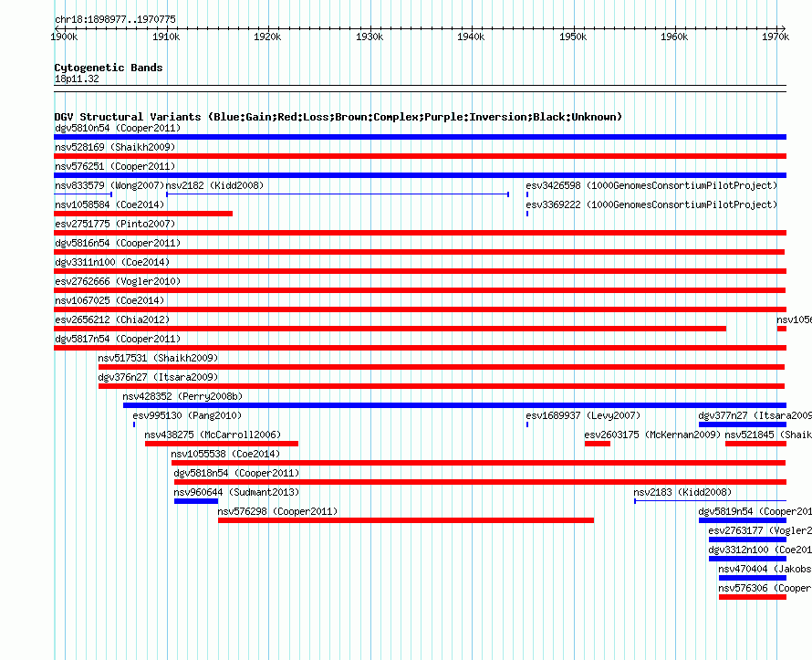Select the nsv1058584 (Coe2014) label
The width and height of the screenshot is (812, 660).
pyautogui.click(x=109, y=204)
